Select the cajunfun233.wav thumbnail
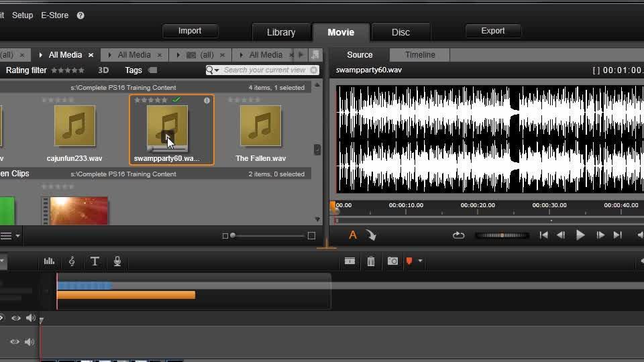Viewport: 644px width, 362px height. [74, 126]
